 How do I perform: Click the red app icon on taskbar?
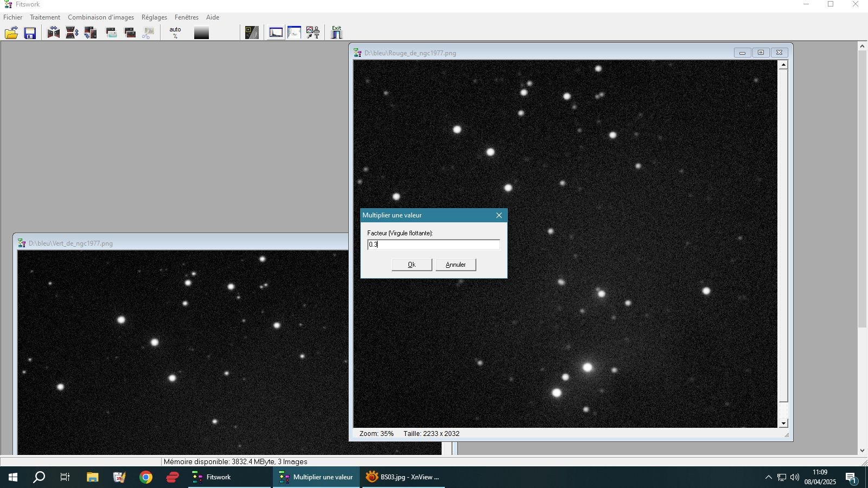173,477
